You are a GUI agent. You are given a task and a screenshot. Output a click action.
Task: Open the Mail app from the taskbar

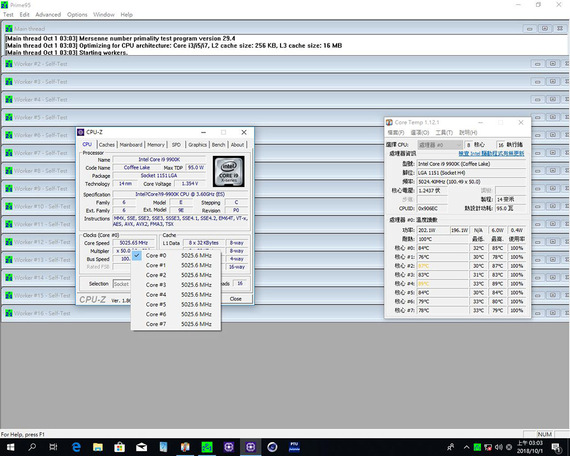click(141, 447)
